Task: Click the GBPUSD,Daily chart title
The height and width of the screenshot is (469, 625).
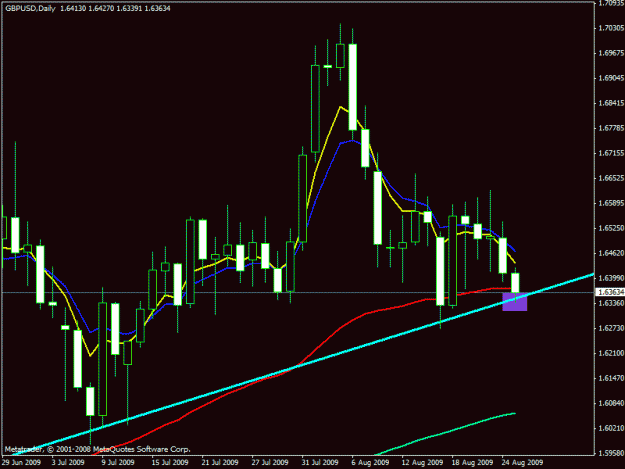Action: [x=30, y=8]
